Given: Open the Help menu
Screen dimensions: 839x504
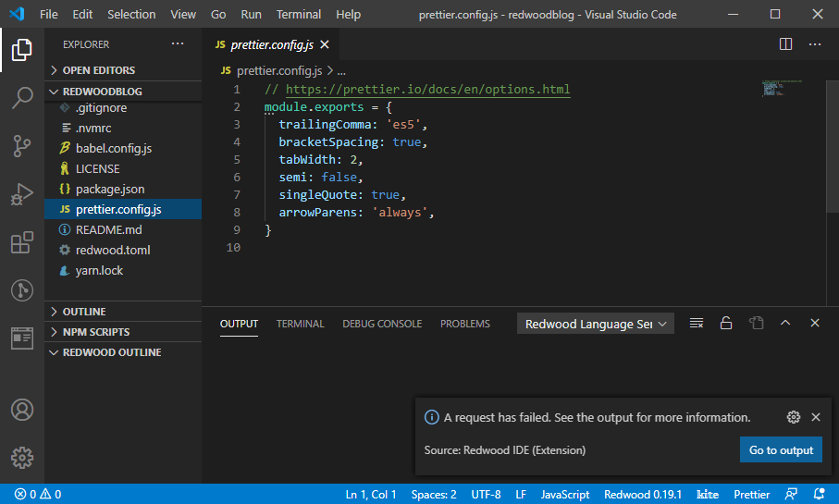Looking at the screenshot, I should pos(349,15).
